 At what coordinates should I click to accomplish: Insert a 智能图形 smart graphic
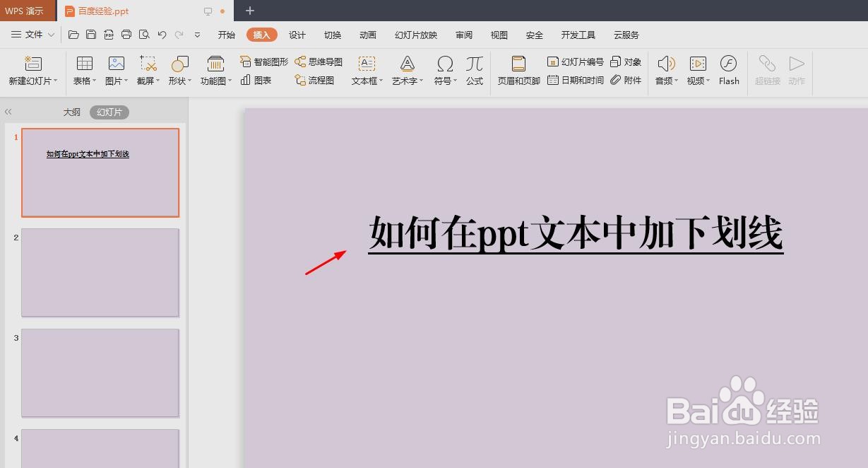coord(264,62)
